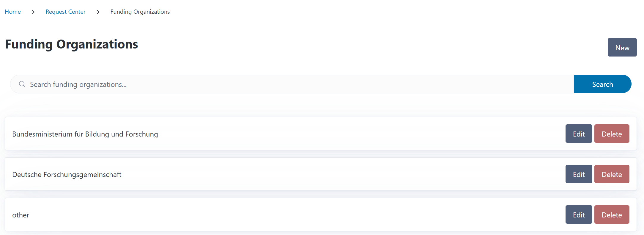Click the search magnifier icon

pyautogui.click(x=22, y=84)
